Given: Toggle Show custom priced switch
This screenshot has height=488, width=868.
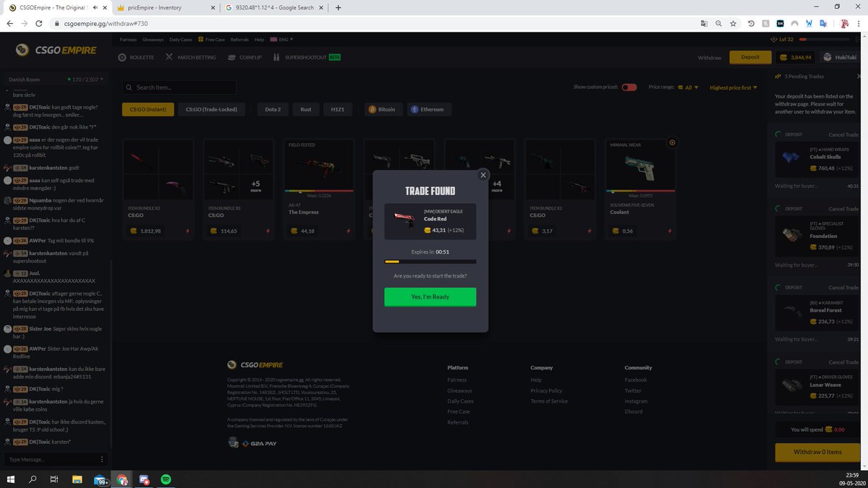Looking at the screenshot, I should click(629, 87).
